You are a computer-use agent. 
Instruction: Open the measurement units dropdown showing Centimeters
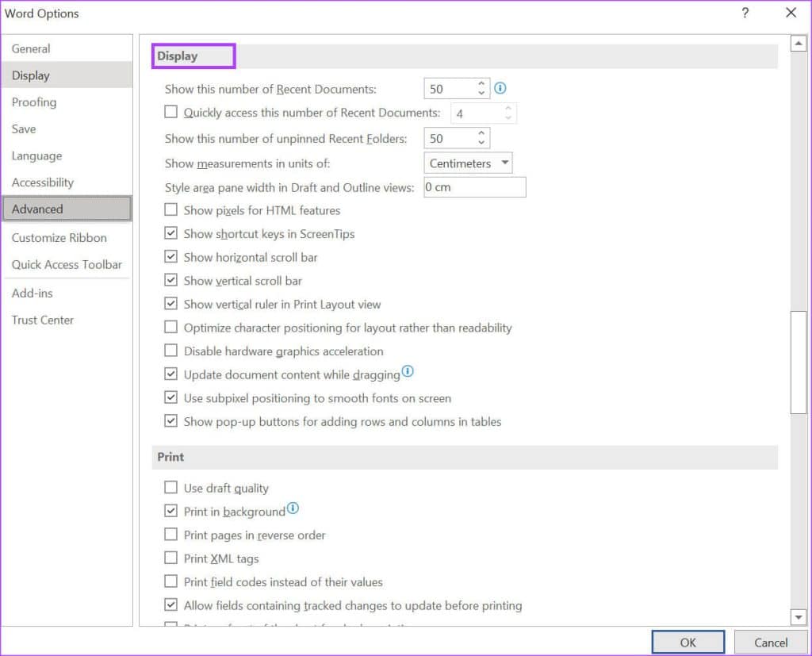point(505,163)
